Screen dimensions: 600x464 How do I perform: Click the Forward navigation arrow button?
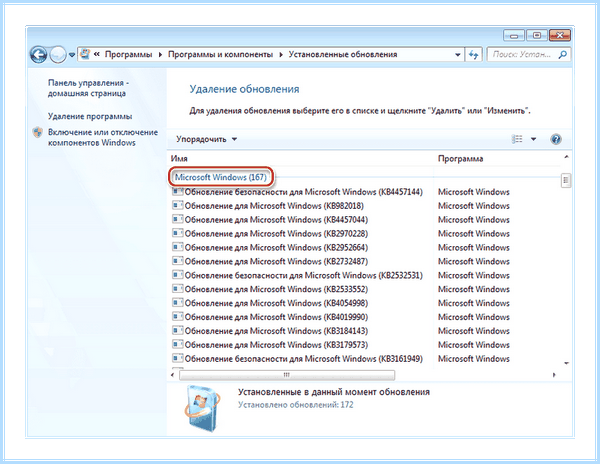(58, 55)
